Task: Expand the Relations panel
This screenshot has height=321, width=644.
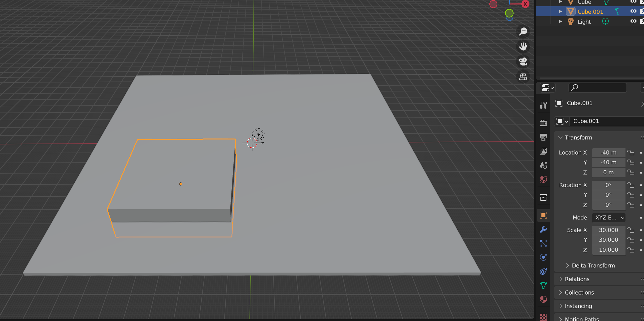Action: point(577,279)
